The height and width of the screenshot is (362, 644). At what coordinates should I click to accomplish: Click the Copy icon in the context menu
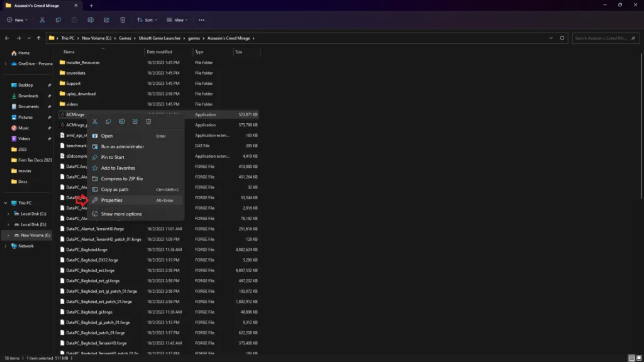(108, 121)
